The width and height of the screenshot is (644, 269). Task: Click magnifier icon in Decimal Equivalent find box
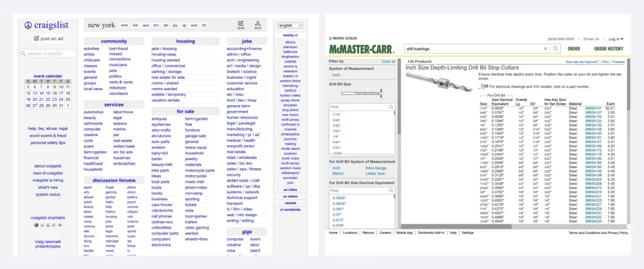(x=391, y=191)
